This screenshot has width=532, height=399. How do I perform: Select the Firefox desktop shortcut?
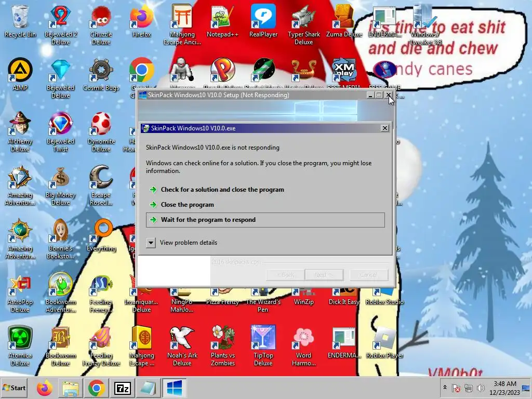point(141,21)
